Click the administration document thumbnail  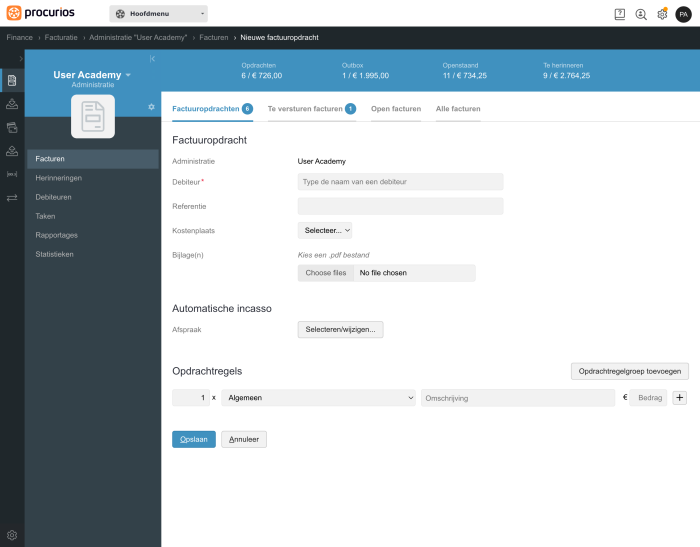click(x=93, y=116)
